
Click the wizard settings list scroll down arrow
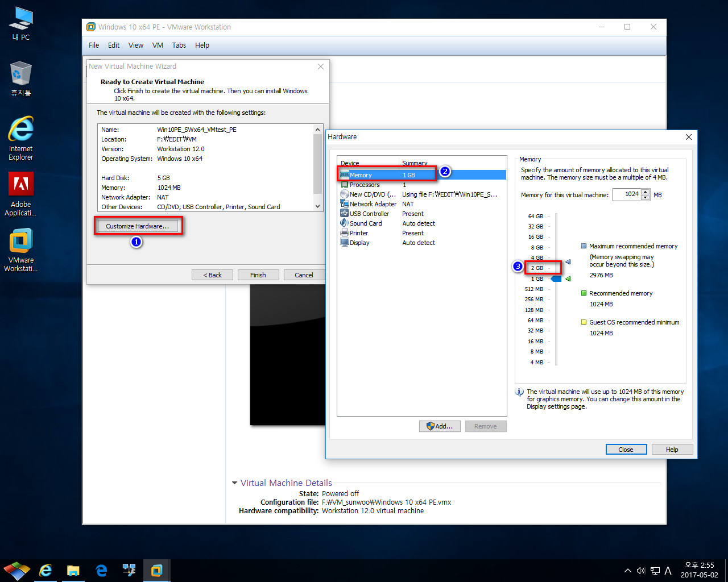click(318, 206)
